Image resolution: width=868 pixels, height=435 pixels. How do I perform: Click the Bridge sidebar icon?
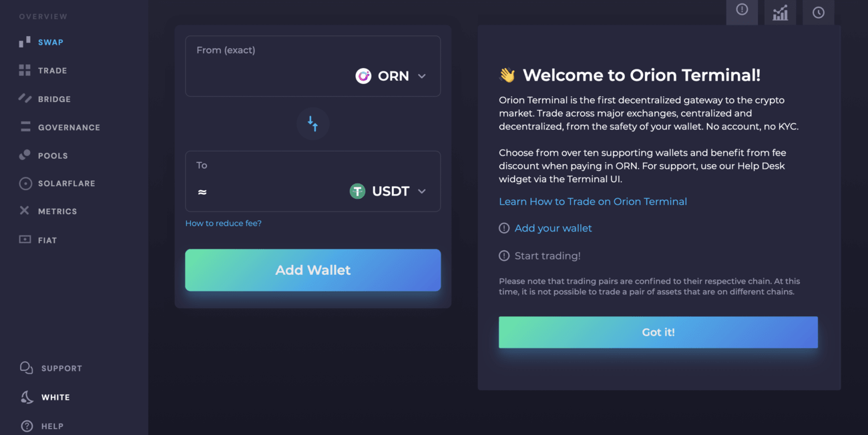(25, 99)
